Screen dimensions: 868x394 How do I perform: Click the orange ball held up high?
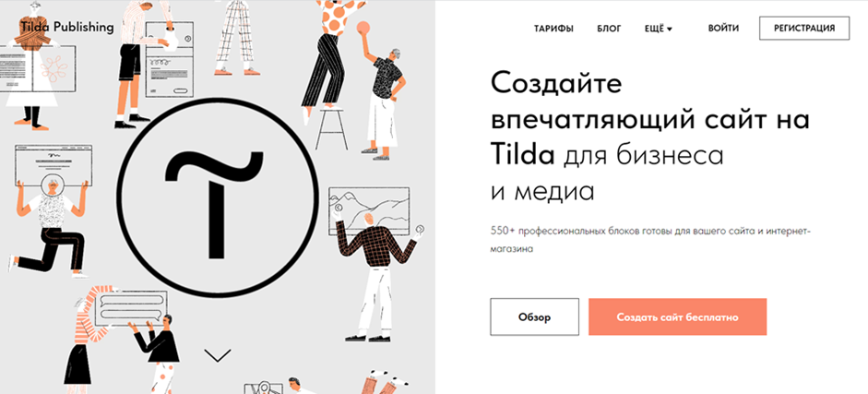pos(363,30)
